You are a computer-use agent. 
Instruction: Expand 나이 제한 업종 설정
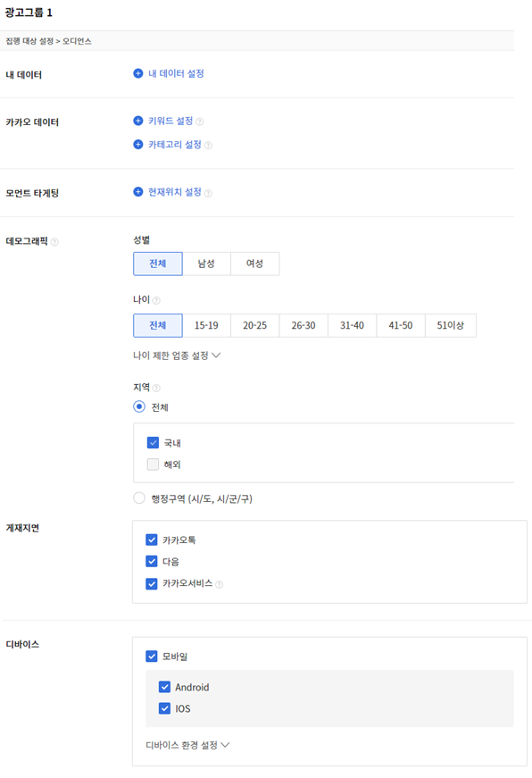pos(177,356)
